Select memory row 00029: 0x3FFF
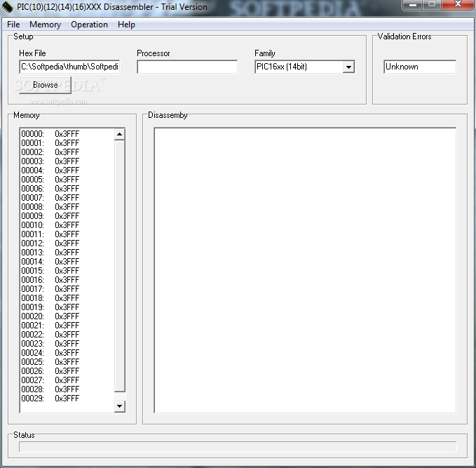This screenshot has width=476, height=468. [x=50, y=398]
